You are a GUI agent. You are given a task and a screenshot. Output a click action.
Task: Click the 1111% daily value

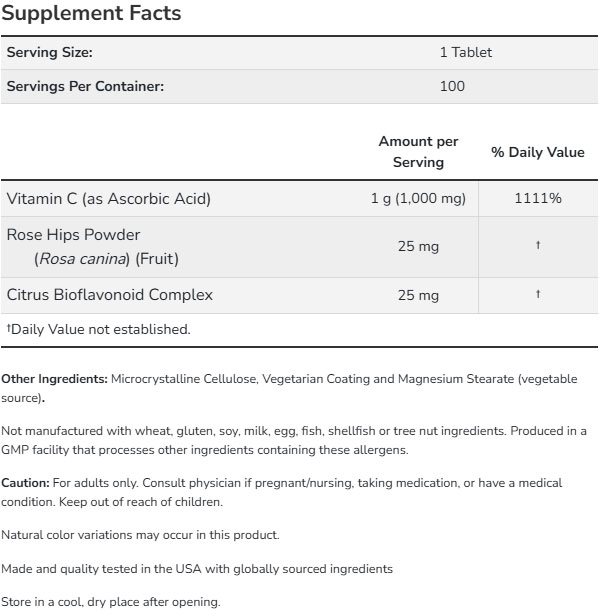point(538,198)
